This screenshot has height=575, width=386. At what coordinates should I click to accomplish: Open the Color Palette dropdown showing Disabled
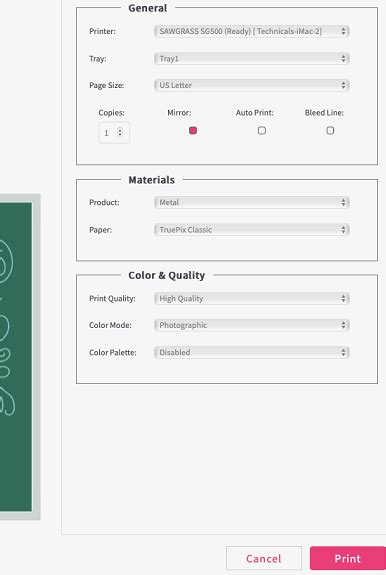click(251, 352)
